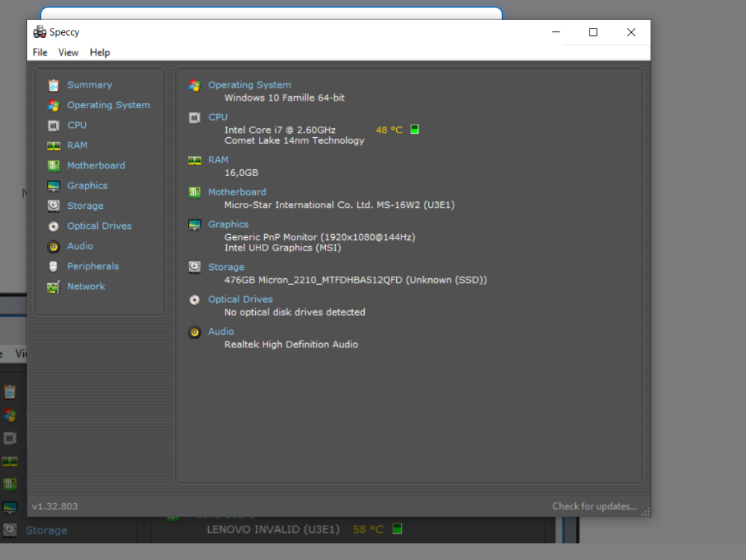Click the CPU chip icon in sidebar

coord(54,125)
